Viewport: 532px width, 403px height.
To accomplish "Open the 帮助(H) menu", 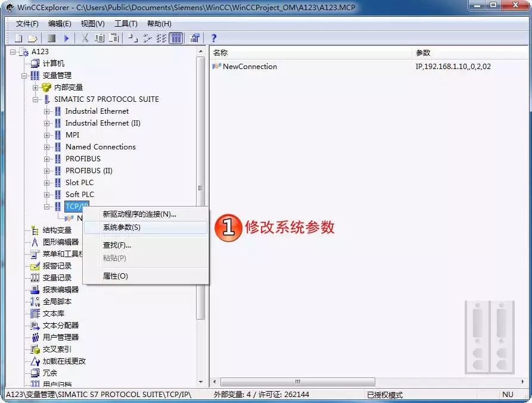I will click(159, 24).
